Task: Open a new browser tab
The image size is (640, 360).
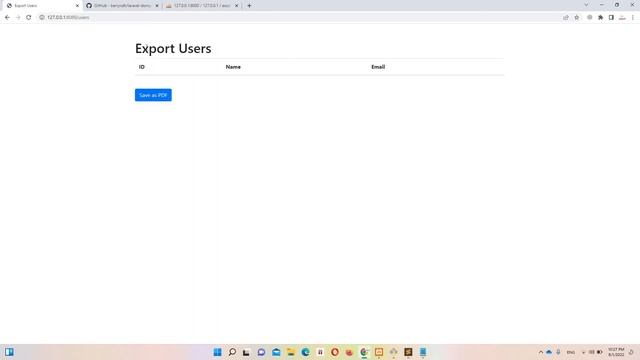Action: pyautogui.click(x=249, y=6)
